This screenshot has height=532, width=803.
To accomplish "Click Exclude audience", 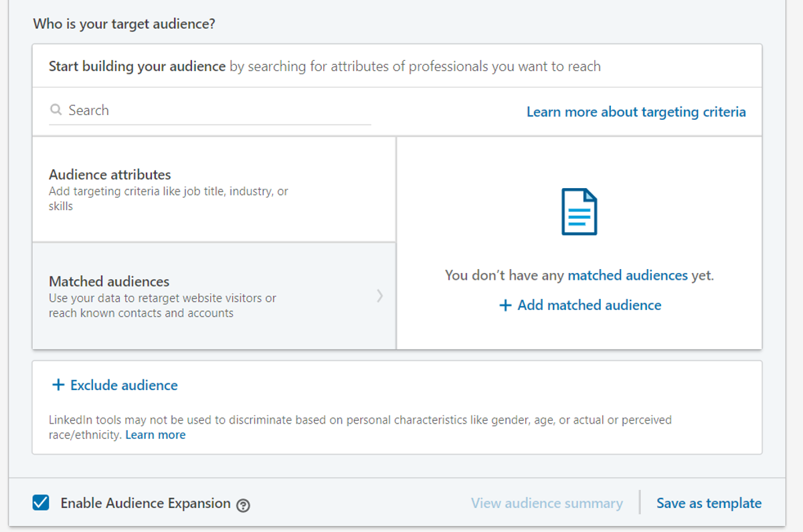I will (x=115, y=385).
